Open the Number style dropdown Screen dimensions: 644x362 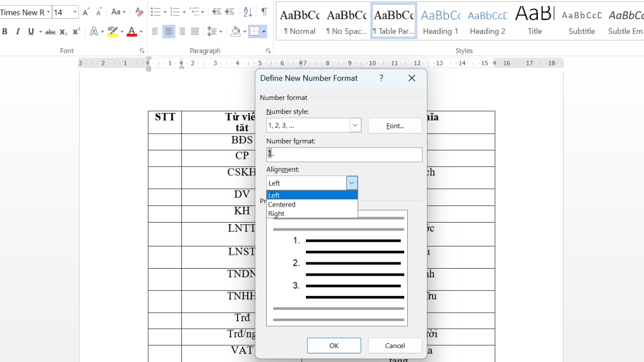354,125
